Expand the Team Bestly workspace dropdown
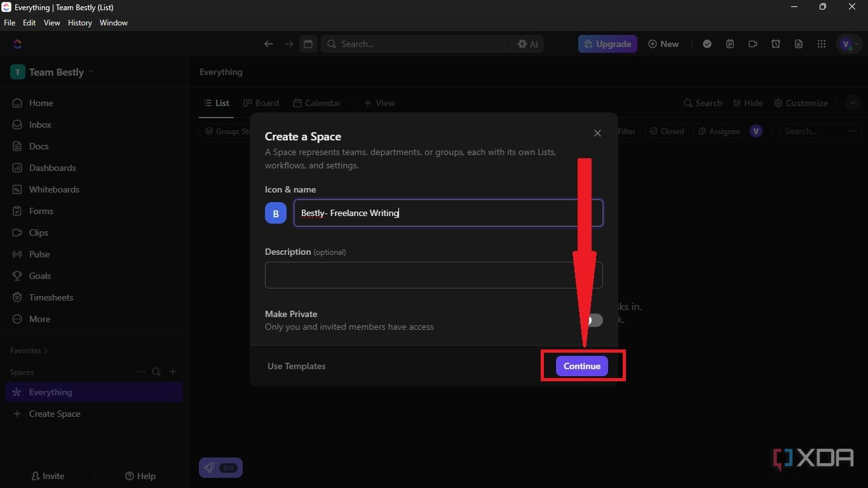The height and width of the screenshot is (488, 868). [52, 72]
